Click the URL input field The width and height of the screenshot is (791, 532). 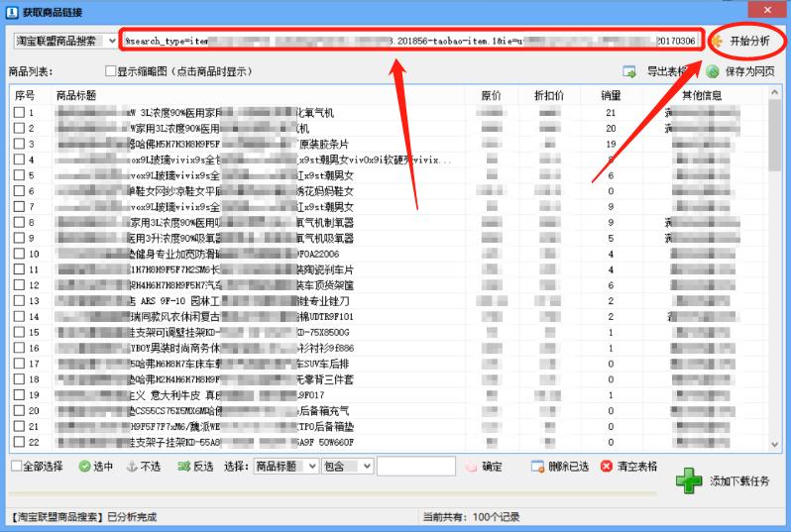pos(410,41)
